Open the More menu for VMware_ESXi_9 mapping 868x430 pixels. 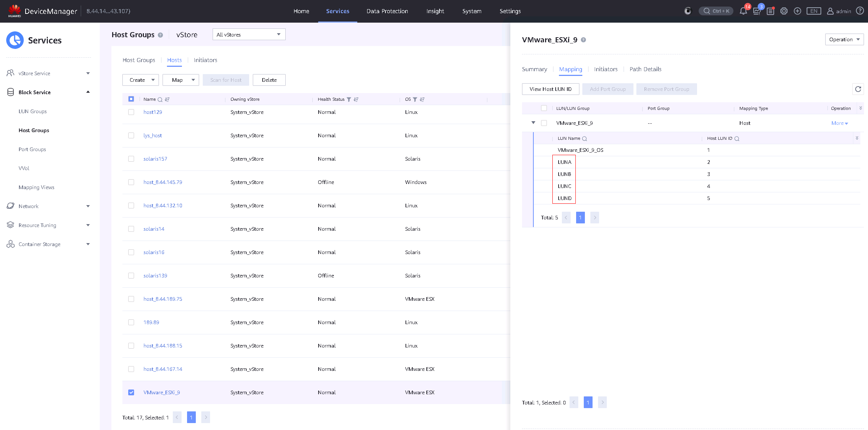click(x=840, y=123)
